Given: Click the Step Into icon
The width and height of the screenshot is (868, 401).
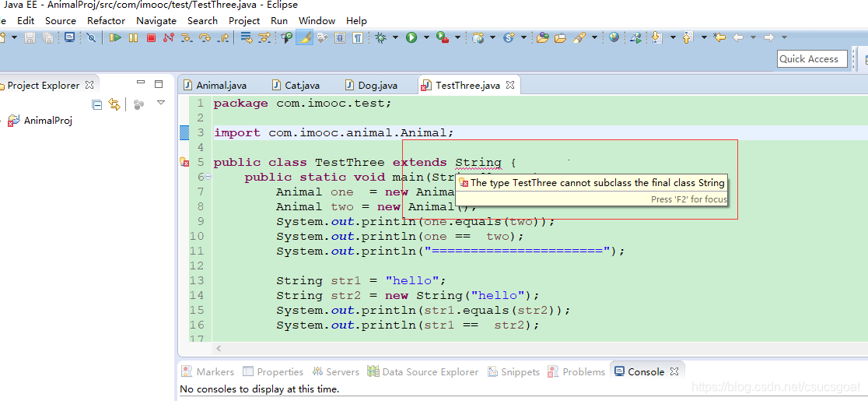Looking at the screenshot, I should (187, 37).
